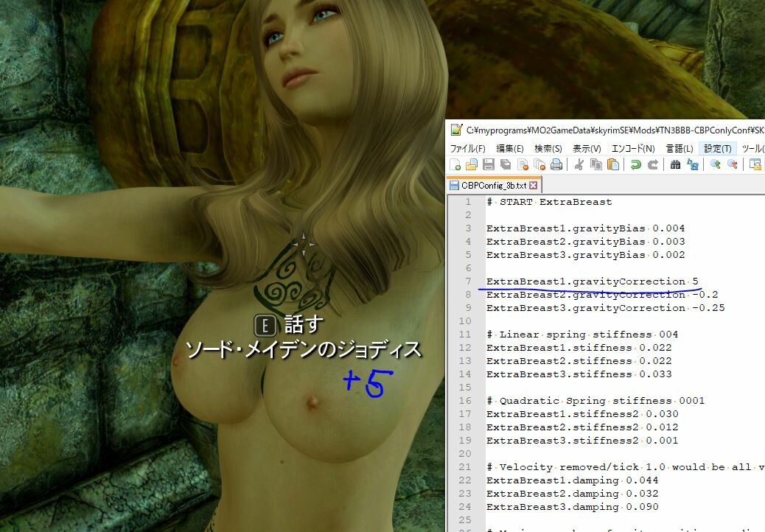Open Replace dialog toolbar icon
765x532 pixels.
tap(692, 165)
